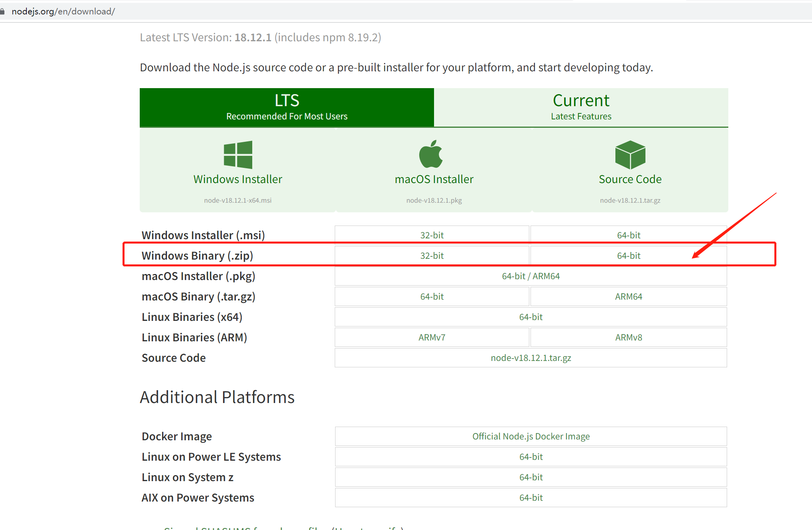Click the Windows Binary (.zip) row label
This screenshot has width=812, height=530.
197,256
